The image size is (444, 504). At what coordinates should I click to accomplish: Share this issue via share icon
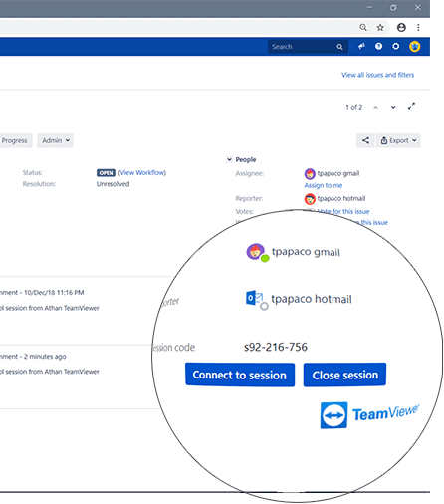tap(365, 140)
